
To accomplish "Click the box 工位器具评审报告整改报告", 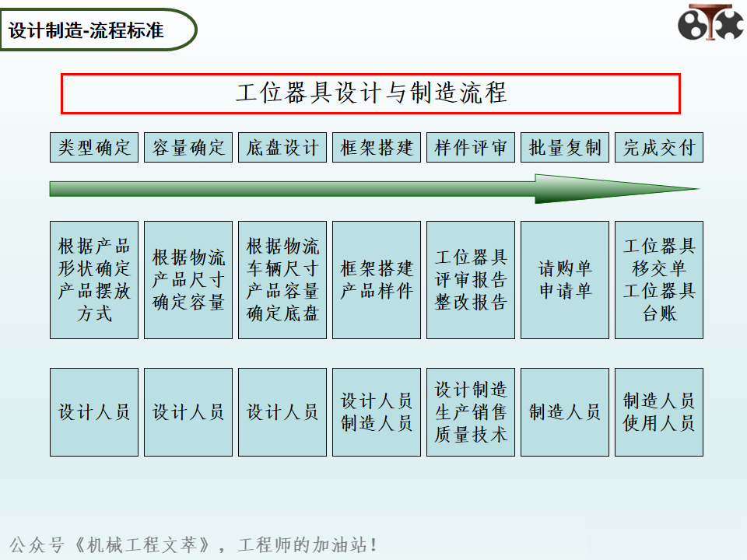I will [x=471, y=280].
